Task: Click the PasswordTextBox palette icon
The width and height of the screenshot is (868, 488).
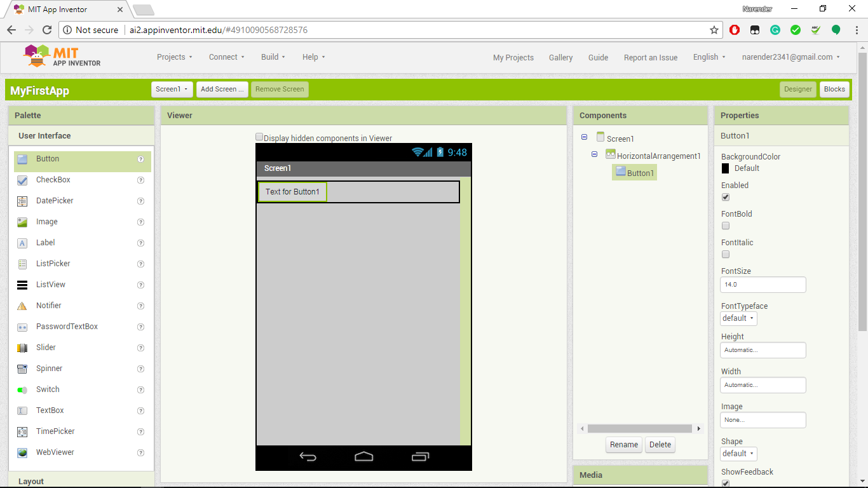Action: click(x=22, y=327)
